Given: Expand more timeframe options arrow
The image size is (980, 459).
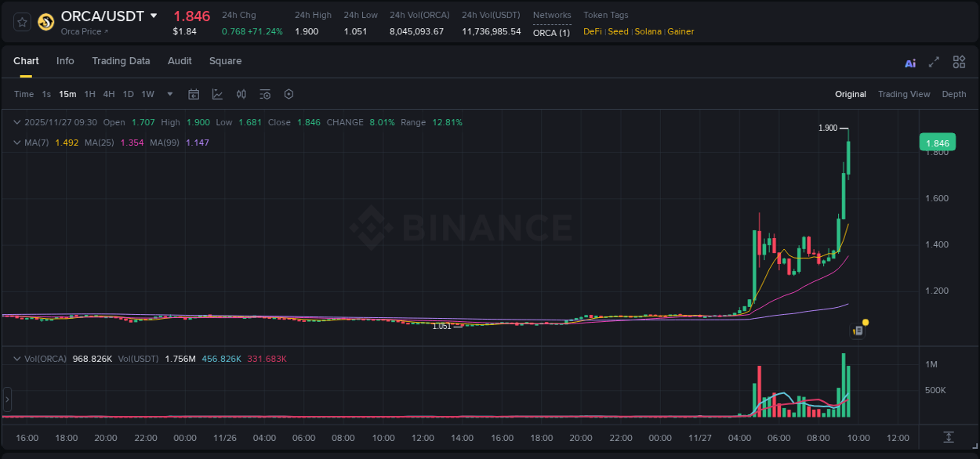Looking at the screenshot, I should click(x=169, y=94).
